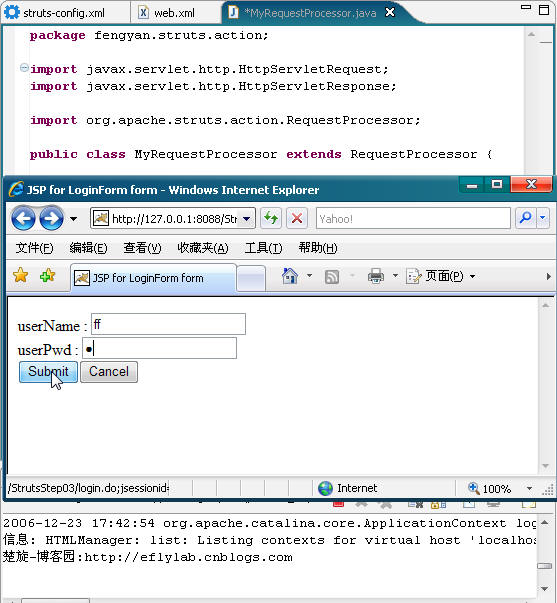Expand the command bar overflow arrow
Viewport: 557px width, 603px height.
click(549, 276)
